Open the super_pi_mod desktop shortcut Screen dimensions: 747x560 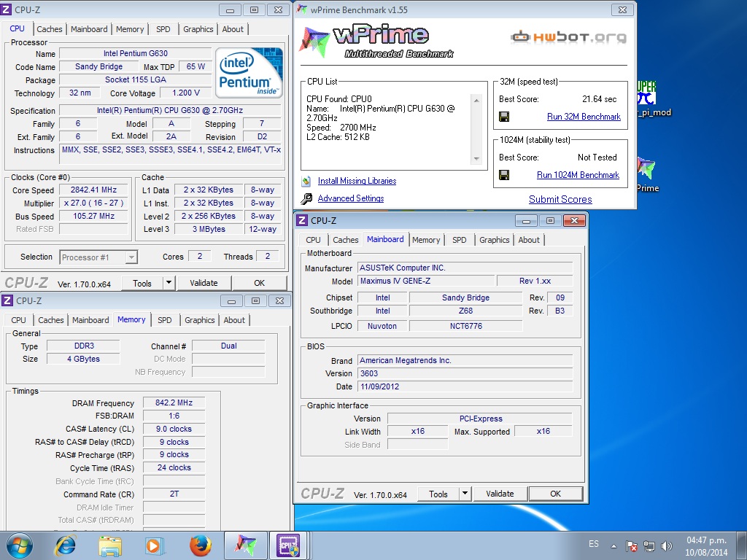pyautogui.click(x=654, y=99)
